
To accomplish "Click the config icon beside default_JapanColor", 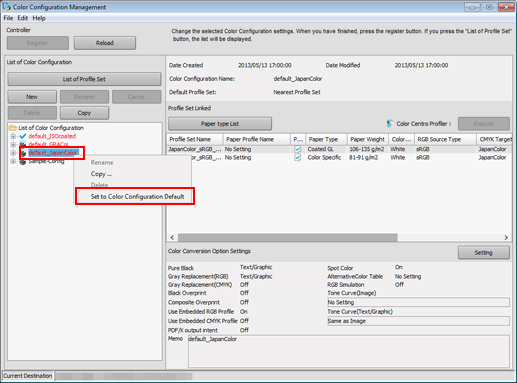I will (23, 153).
